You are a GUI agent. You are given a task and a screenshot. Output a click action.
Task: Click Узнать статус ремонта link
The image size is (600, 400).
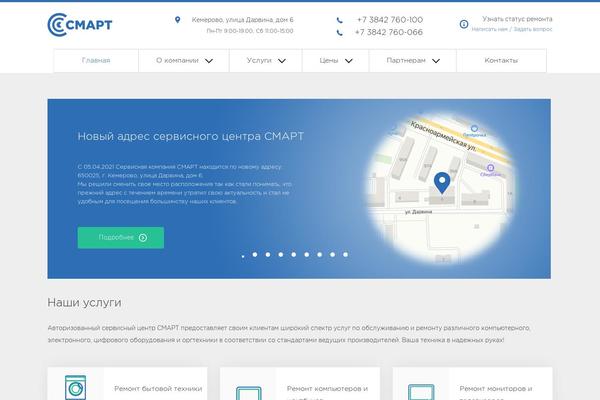pyautogui.click(x=517, y=19)
